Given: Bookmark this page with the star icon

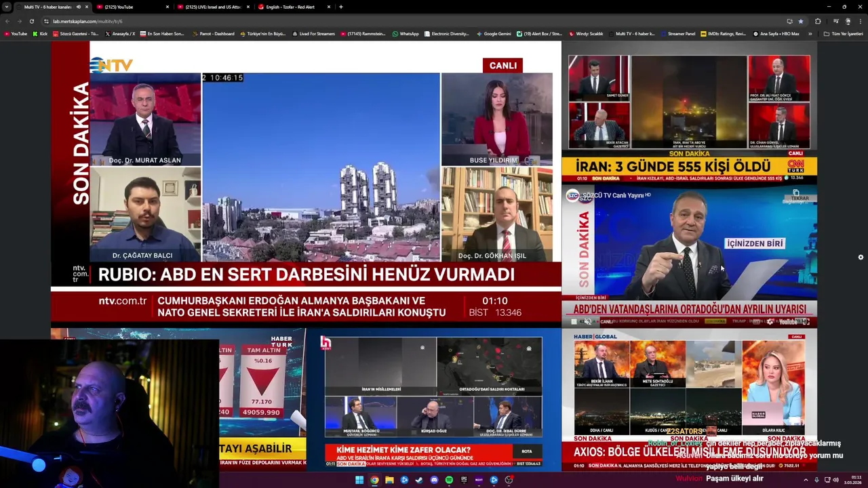Looking at the screenshot, I should point(800,21).
